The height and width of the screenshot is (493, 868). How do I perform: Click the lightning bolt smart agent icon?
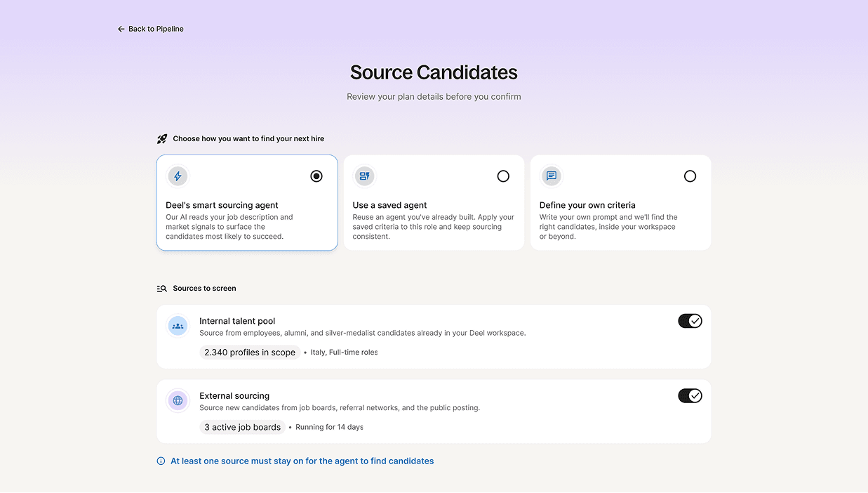tap(178, 176)
